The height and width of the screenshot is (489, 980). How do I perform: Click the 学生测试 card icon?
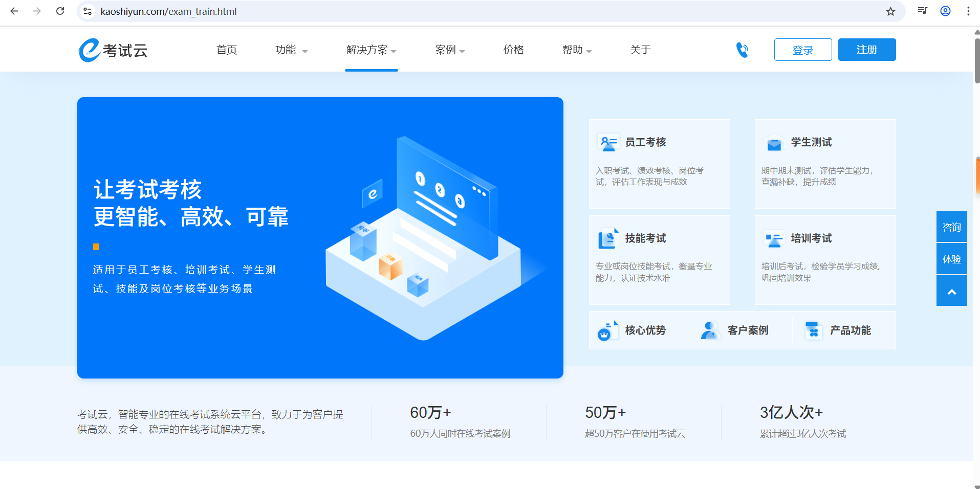774,142
